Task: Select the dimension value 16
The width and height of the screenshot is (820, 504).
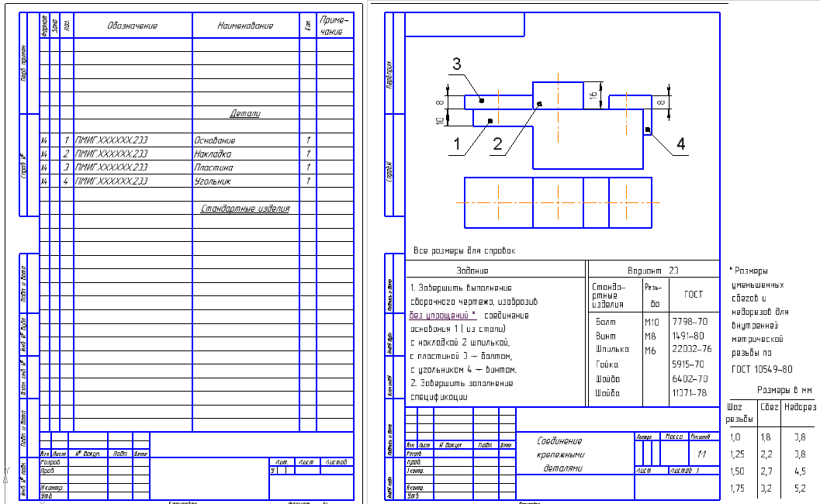Action: 593,95
